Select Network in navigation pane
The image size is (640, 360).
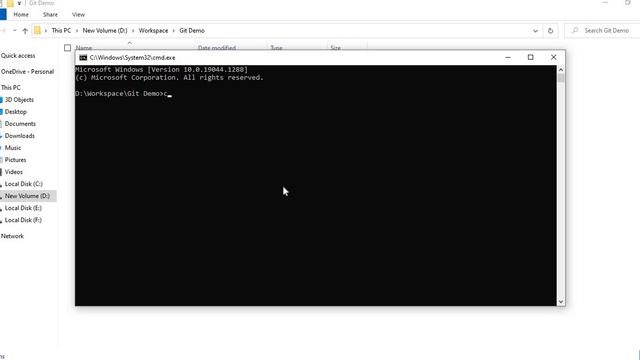point(12,236)
